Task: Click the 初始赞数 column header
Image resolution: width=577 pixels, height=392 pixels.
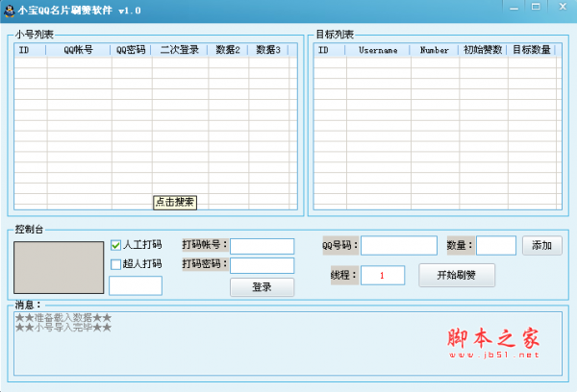Action: pos(483,50)
